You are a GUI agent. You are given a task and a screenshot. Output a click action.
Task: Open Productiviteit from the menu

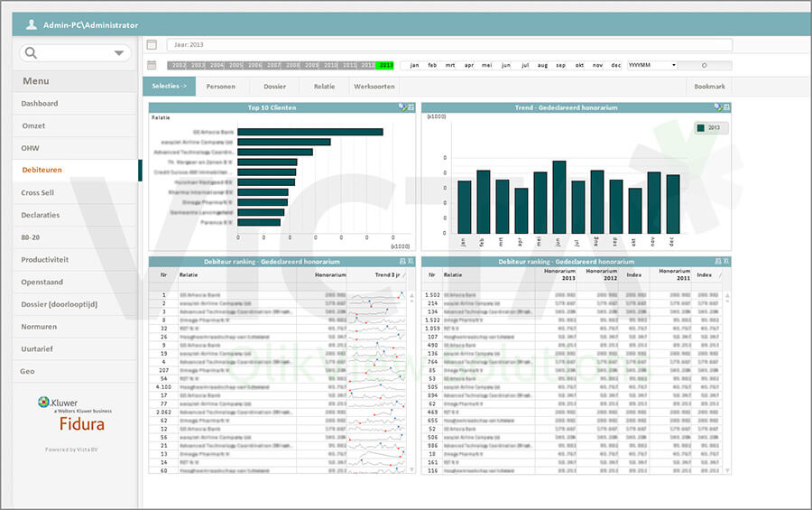75,259
